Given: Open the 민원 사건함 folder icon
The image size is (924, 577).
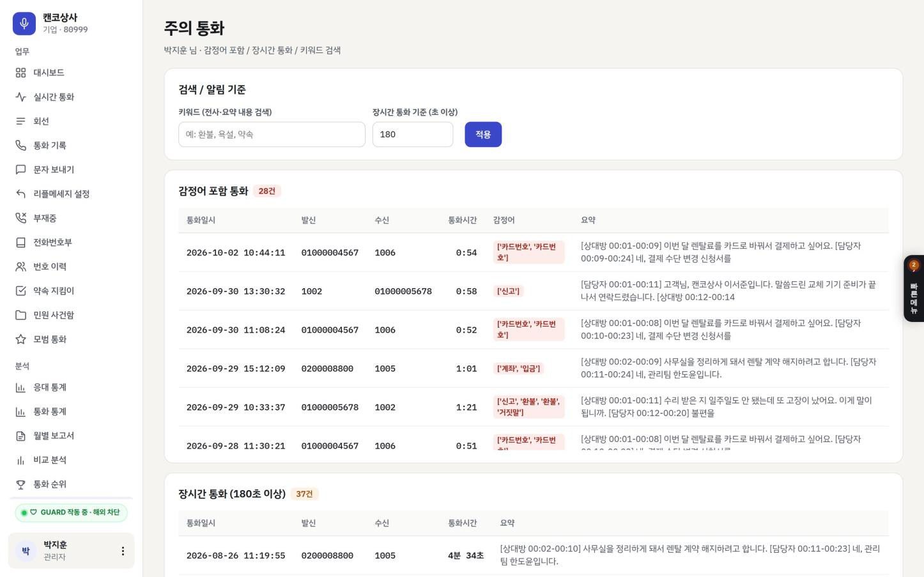Looking at the screenshot, I should pos(21,316).
